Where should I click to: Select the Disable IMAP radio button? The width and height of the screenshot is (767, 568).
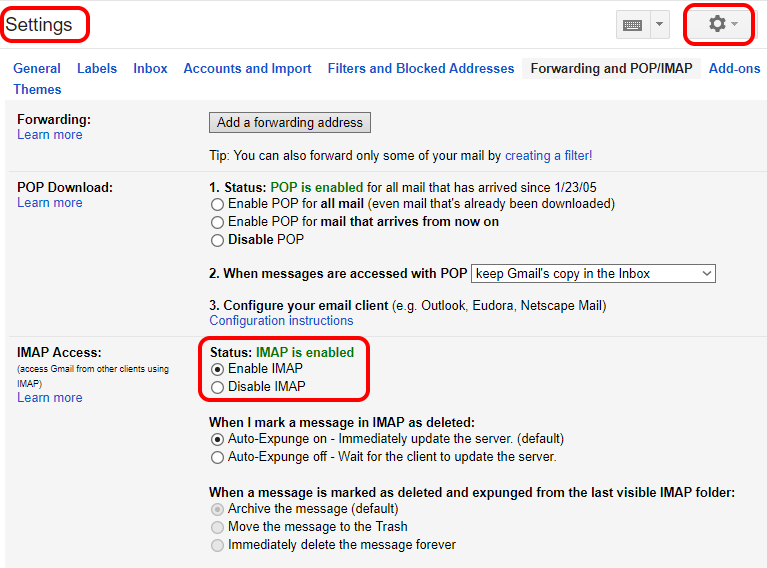218,387
